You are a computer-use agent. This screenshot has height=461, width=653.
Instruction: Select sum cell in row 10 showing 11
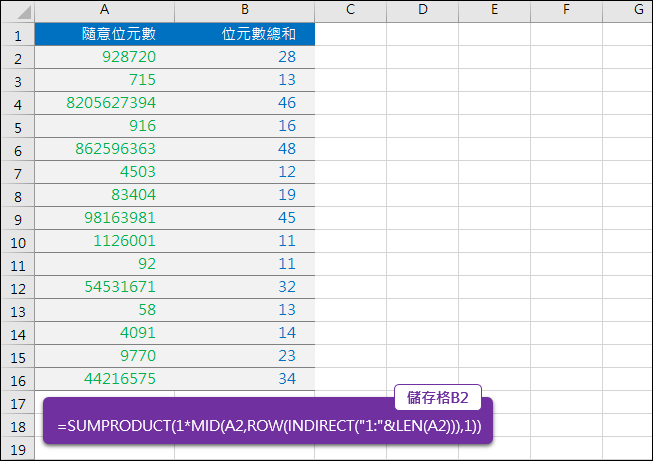point(244,241)
